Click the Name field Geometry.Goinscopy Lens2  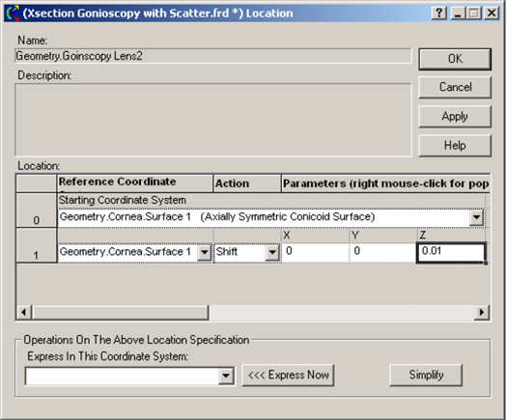[x=213, y=56]
